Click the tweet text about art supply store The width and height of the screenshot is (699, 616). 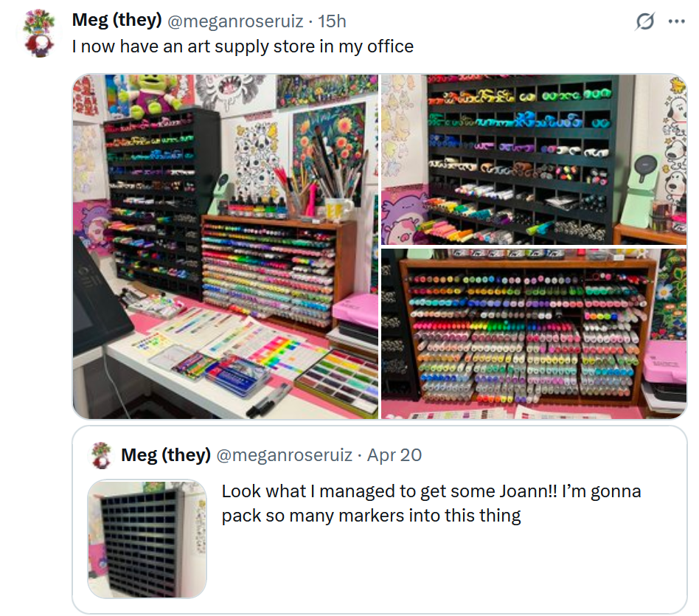click(243, 46)
